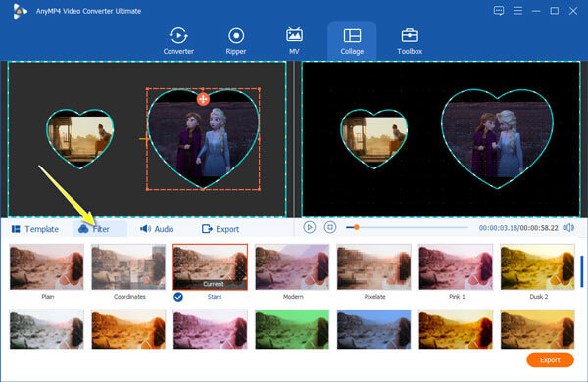
Task: Select the Collage module
Action: pos(352,41)
